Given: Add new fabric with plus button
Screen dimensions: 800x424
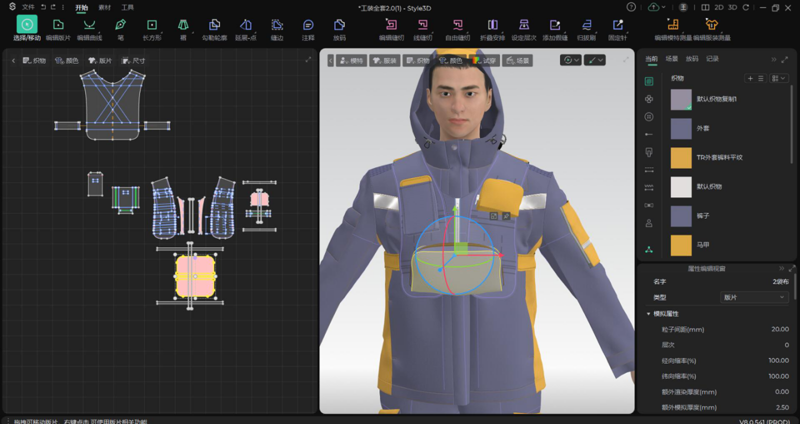Looking at the screenshot, I should point(750,77).
